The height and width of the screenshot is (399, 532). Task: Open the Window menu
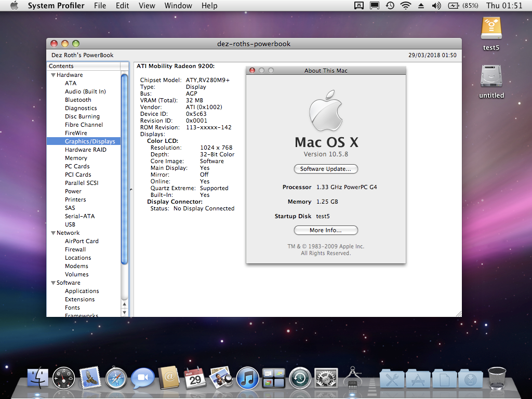point(178,6)
